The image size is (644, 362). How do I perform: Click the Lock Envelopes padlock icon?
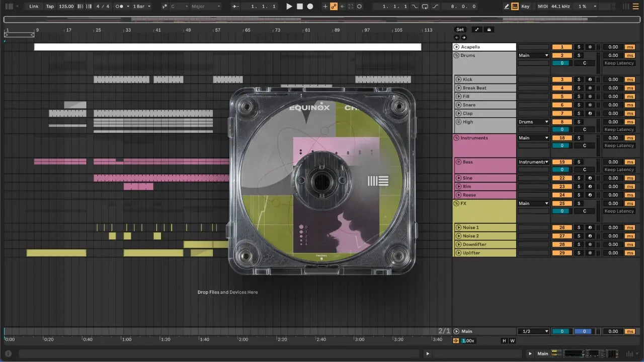489,30
